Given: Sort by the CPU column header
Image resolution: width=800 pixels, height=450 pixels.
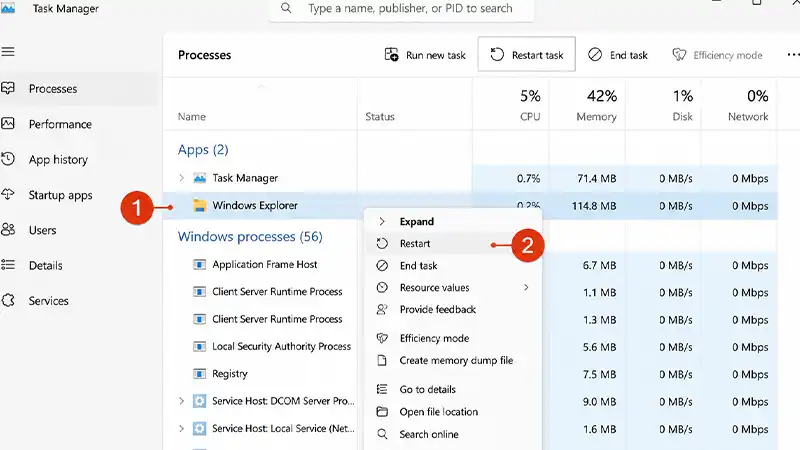Looking at the screenshot, I should click(530, 116).
